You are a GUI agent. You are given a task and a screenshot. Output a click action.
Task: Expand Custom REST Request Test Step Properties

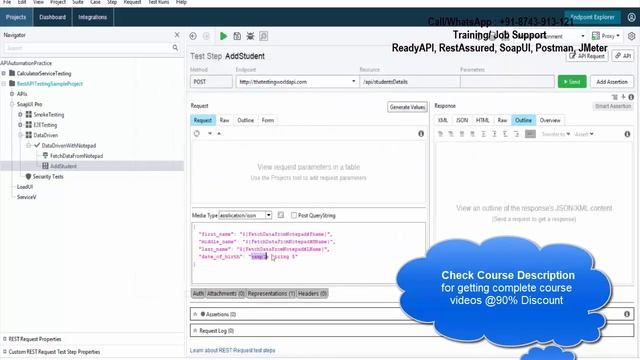tap(5, 351)
